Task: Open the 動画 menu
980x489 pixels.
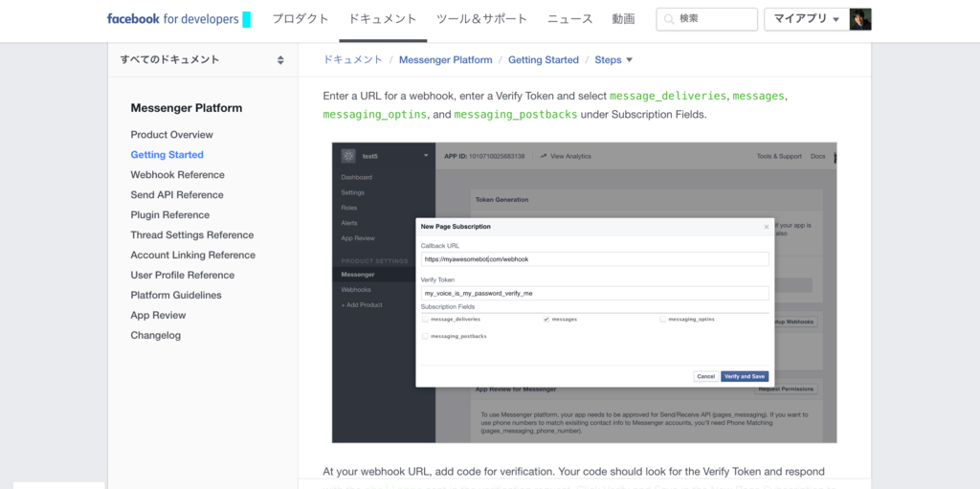Action: coord(624,19)
